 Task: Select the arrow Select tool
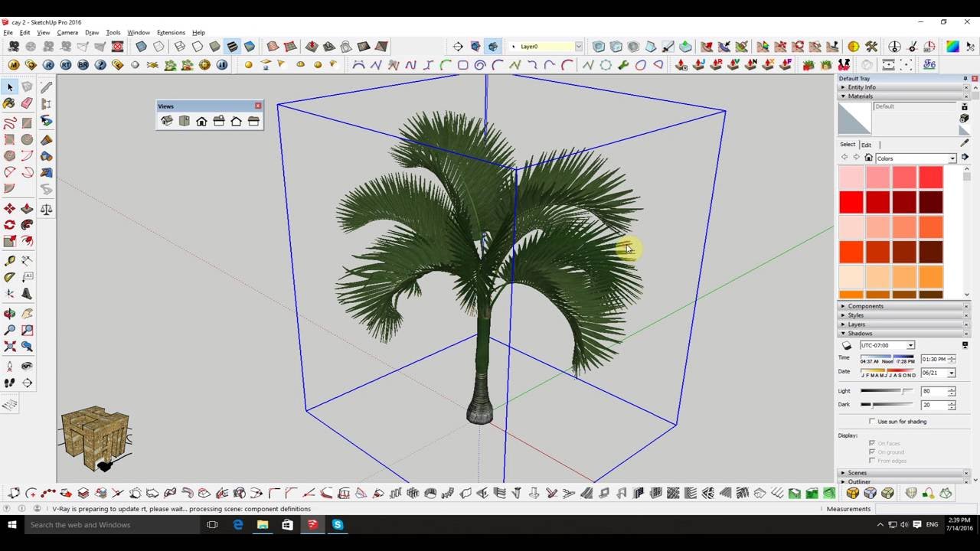tap(10, 87)
